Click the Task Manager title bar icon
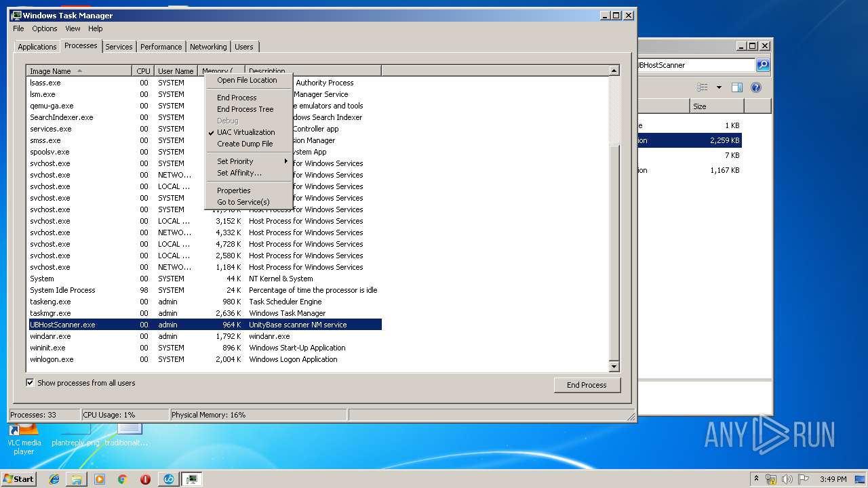The height and width of the screenshot is (488, 868). [x=16, y=15]
